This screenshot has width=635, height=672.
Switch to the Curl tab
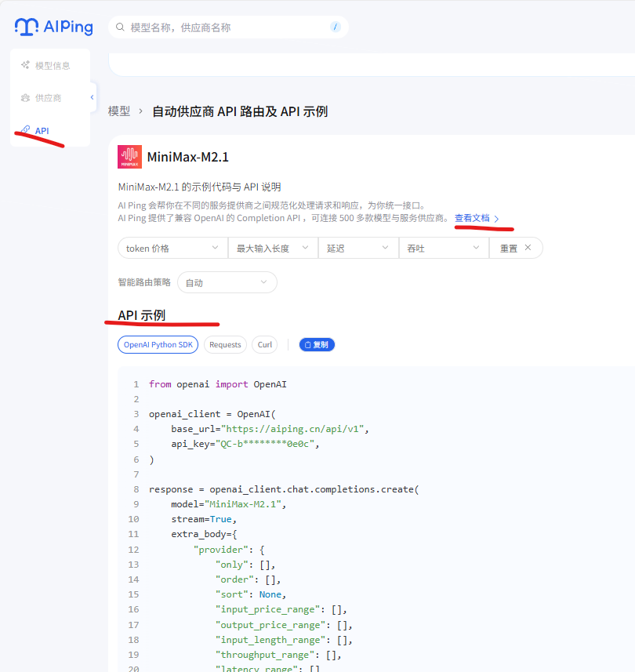pyautogui.click(x=265, y=344)
